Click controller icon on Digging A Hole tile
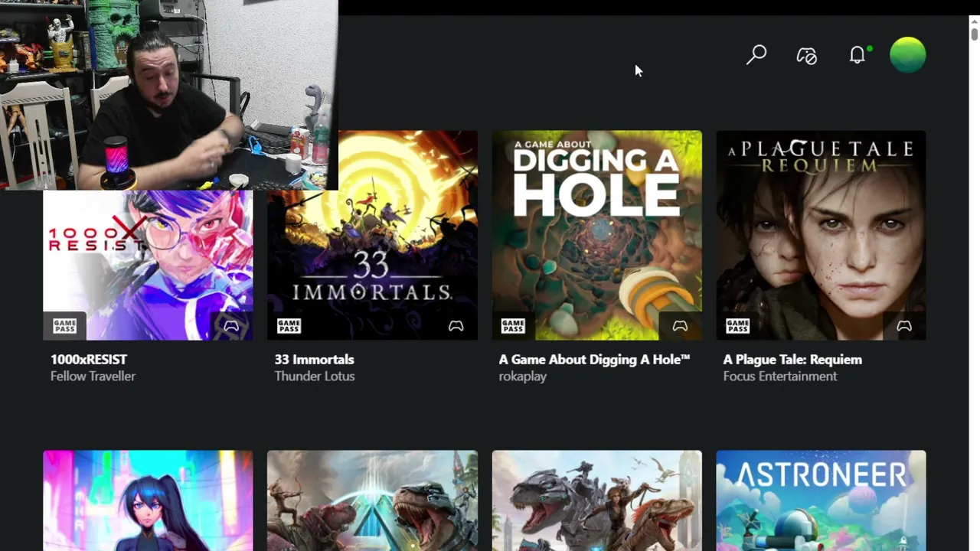Screen dimensions: 980x551 point(680,326)
